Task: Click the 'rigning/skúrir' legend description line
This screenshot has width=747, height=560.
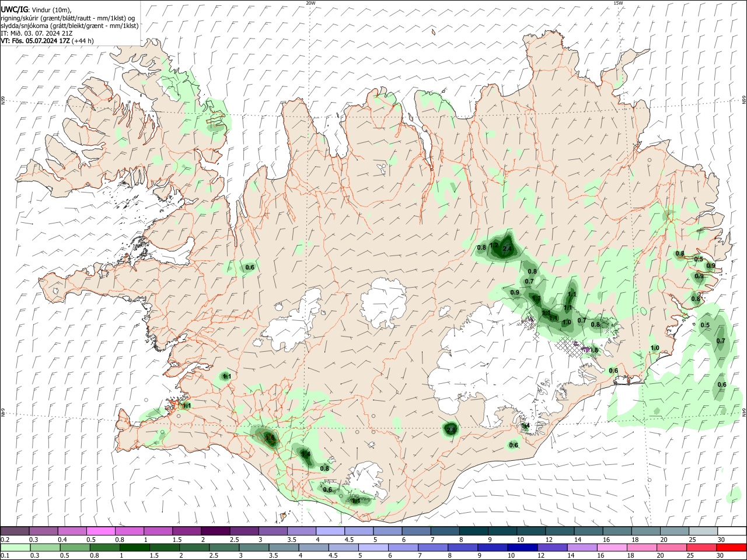Action: (x=68, y=18)
